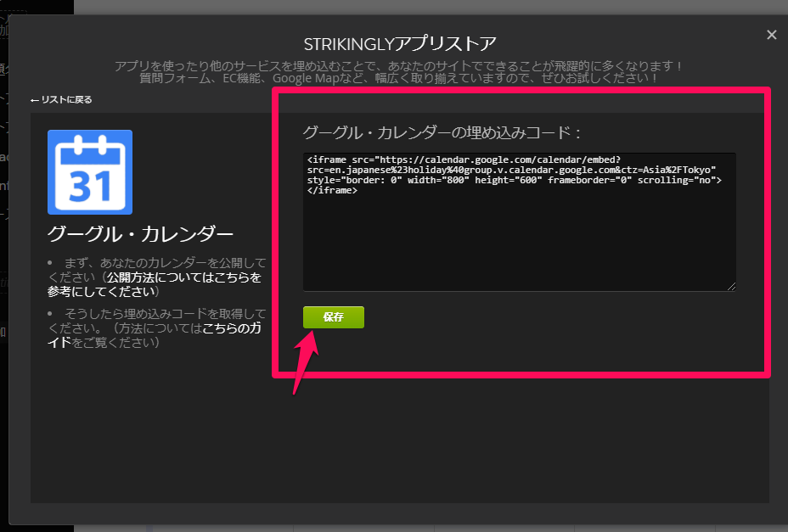Click the Google Calendar app icon
This screenshot has width=788, height=532.
click(90, 172)
